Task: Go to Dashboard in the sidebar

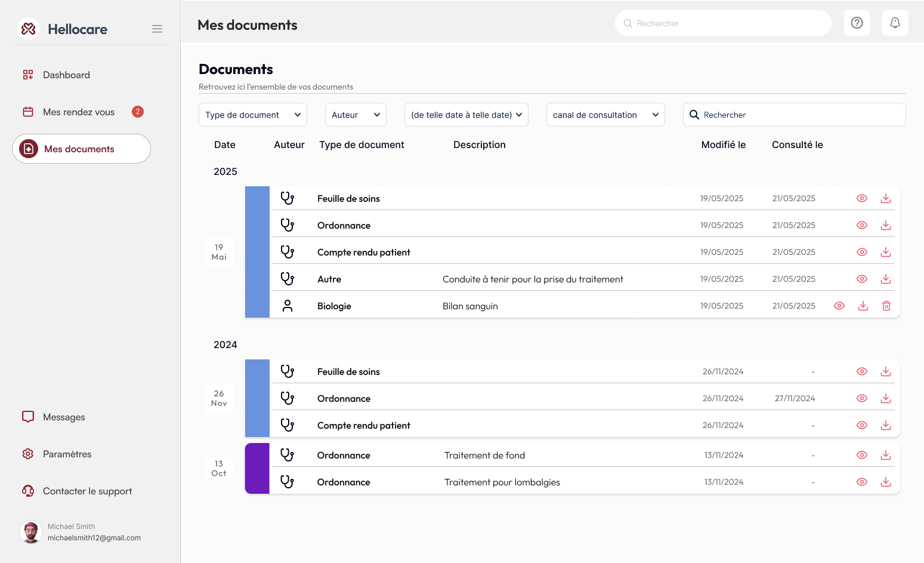Action: (66, 75)
